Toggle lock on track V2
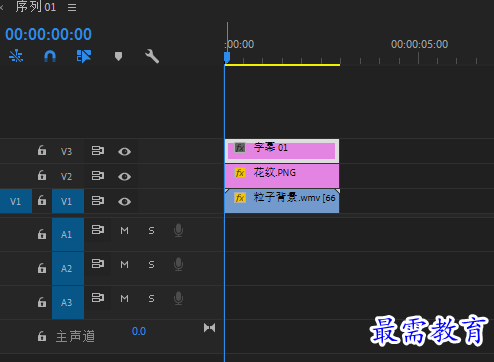Screen dimensions: 494x362 pos(42,175)
